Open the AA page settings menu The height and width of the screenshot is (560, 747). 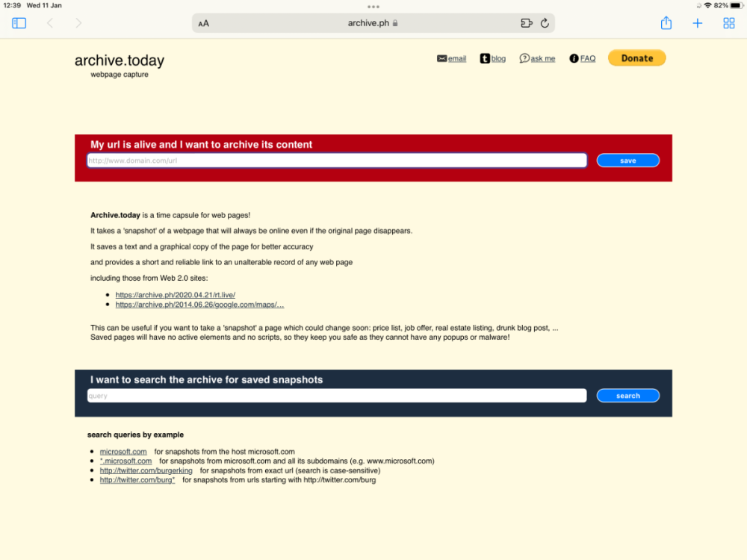pos(202,23)
